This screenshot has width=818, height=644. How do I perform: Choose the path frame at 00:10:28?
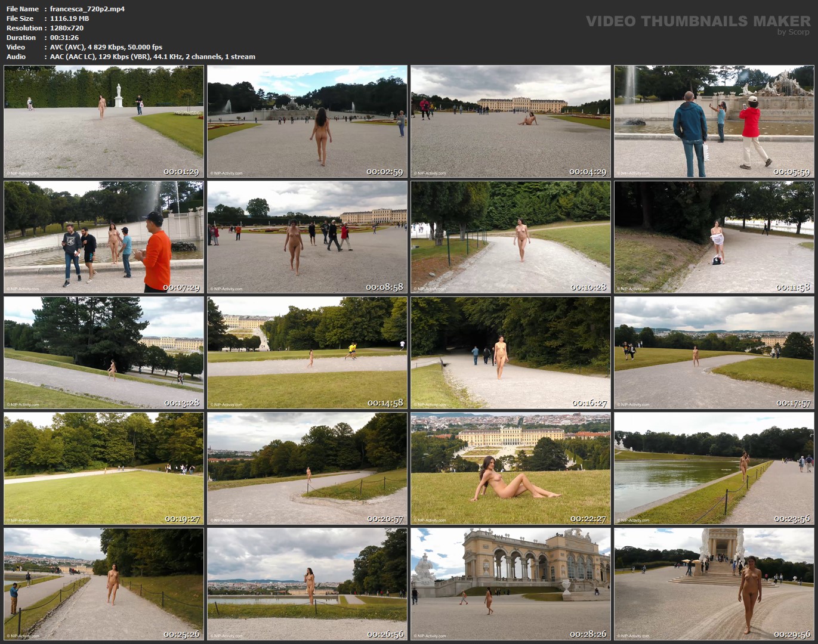point(511,237)
